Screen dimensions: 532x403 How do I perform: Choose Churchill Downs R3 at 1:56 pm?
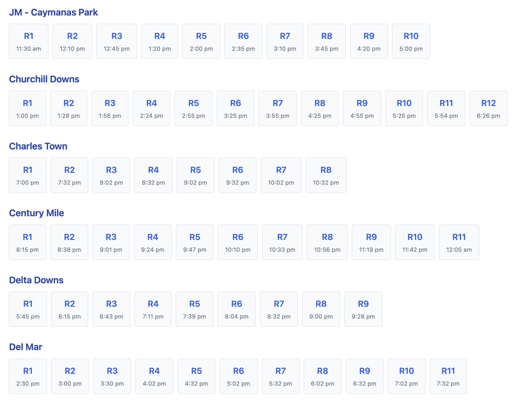(x=110, y=108)
